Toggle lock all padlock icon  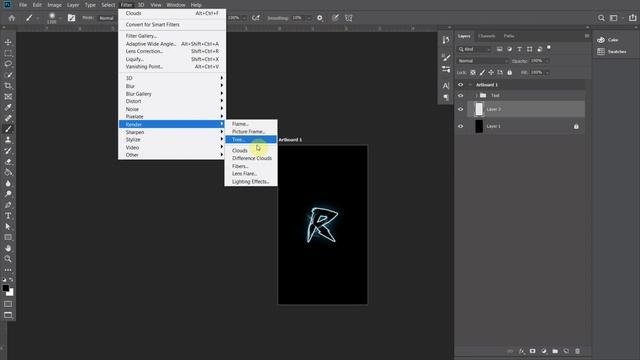509,72
